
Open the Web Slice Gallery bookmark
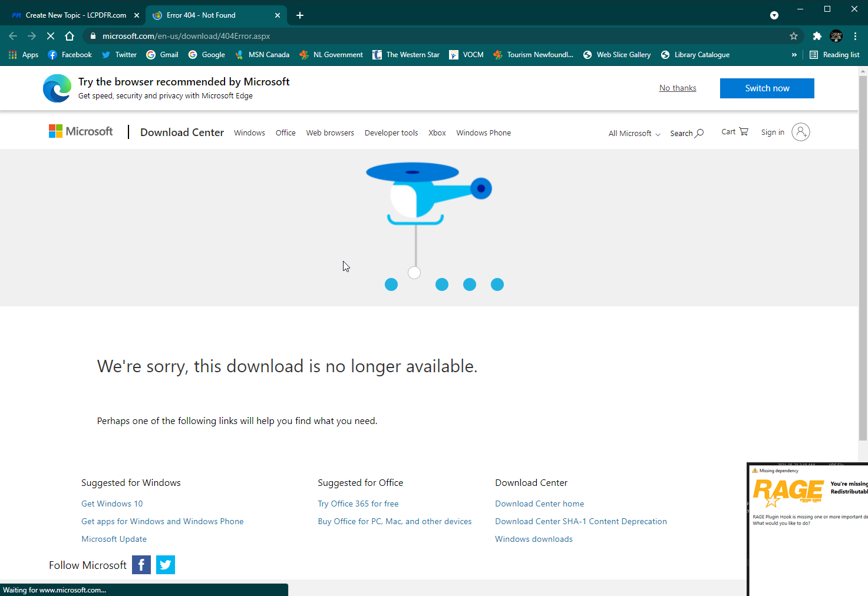point(617,55)
